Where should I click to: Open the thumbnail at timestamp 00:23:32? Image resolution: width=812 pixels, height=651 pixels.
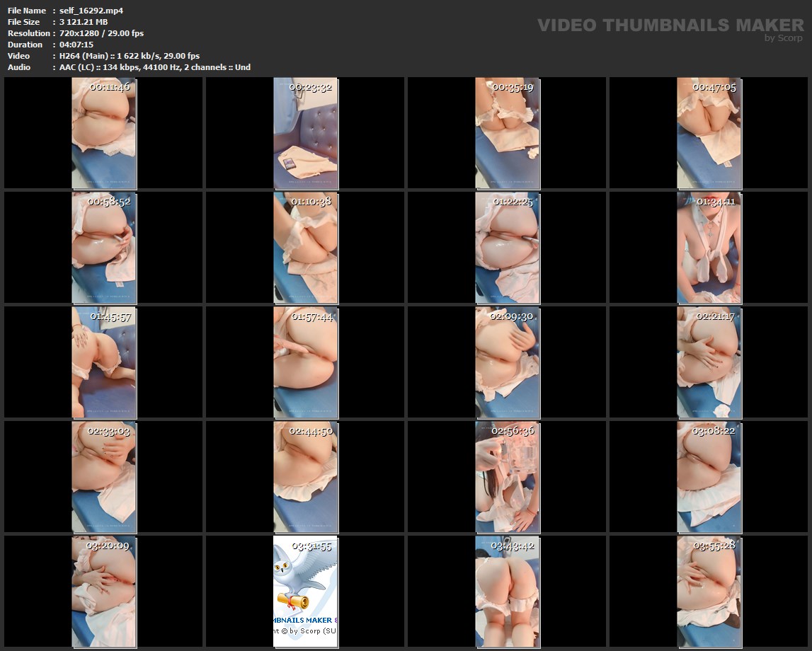[305, 133]
